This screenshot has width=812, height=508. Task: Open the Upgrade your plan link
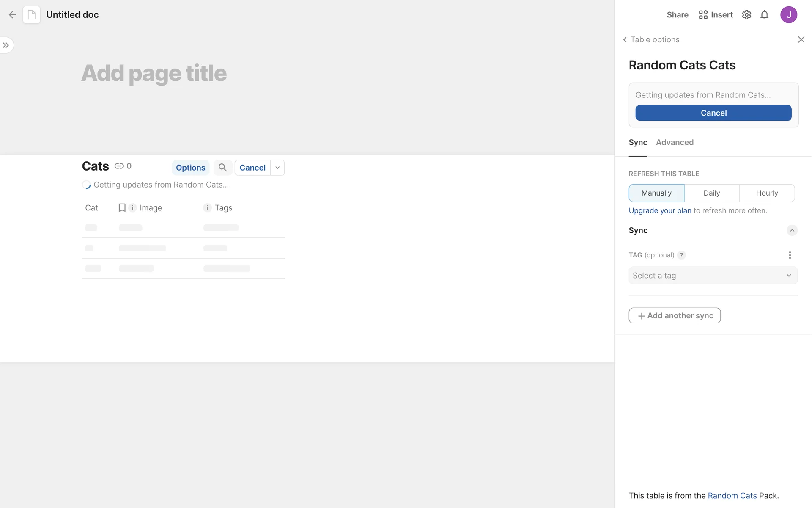coord(660,210)
